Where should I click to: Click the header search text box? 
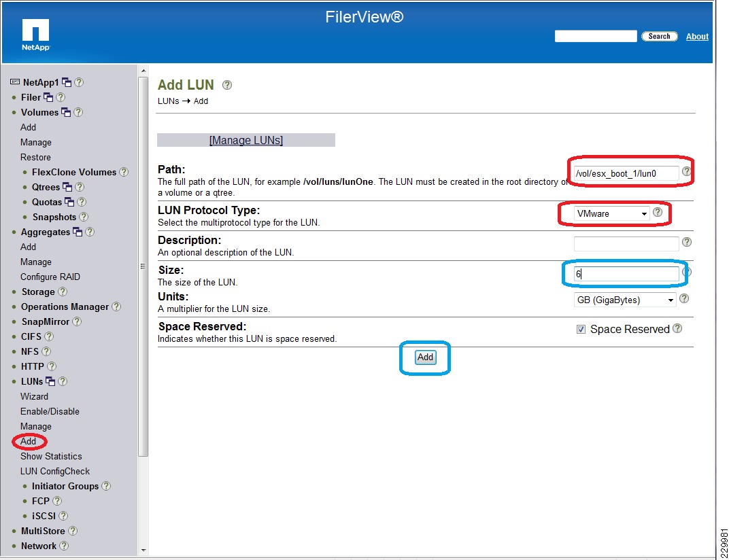coord(596,36)
